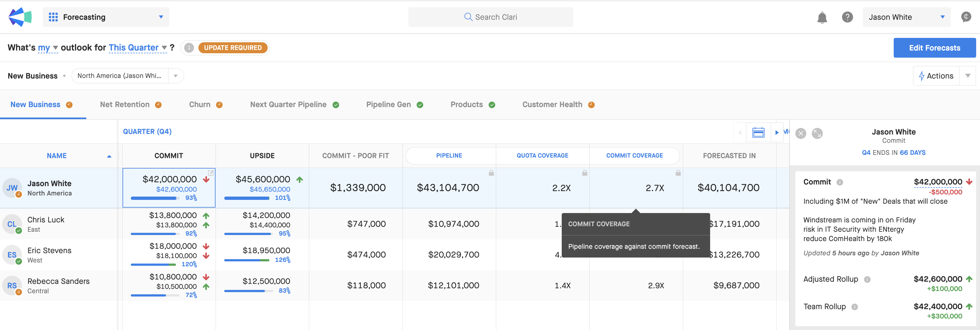Viewport: 980px width, 330px height.
Task: Click the lock icon in Jason White's Commit Coverage cell
Action: pos(678,173)
